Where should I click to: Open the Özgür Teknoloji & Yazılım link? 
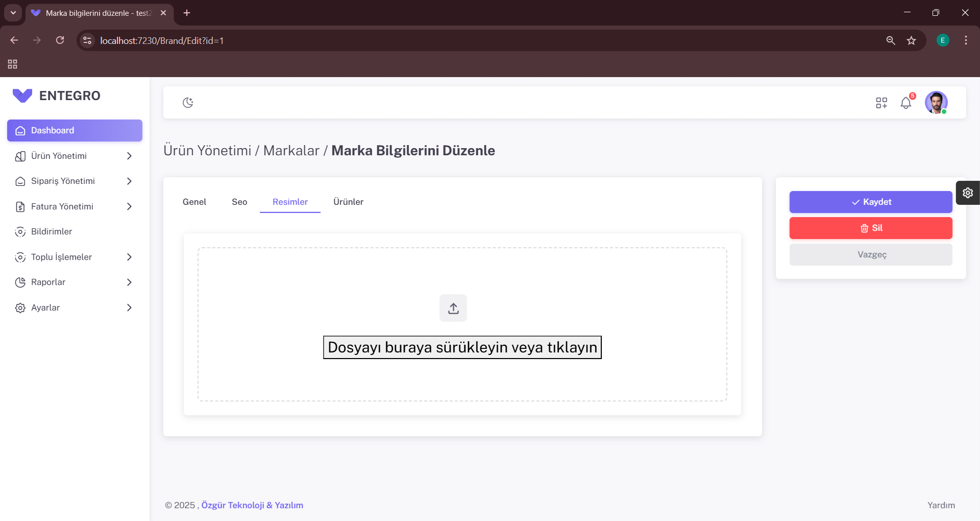coord(252,505)
